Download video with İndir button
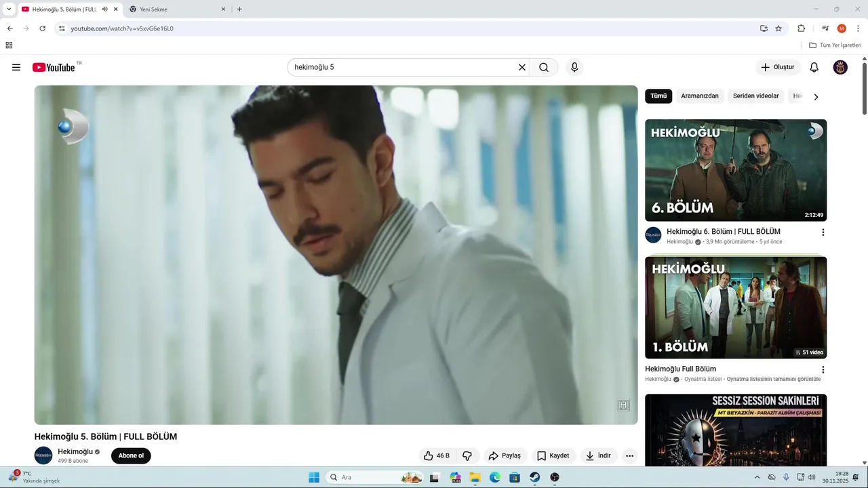Screen dimensions: 868x488 598,455
